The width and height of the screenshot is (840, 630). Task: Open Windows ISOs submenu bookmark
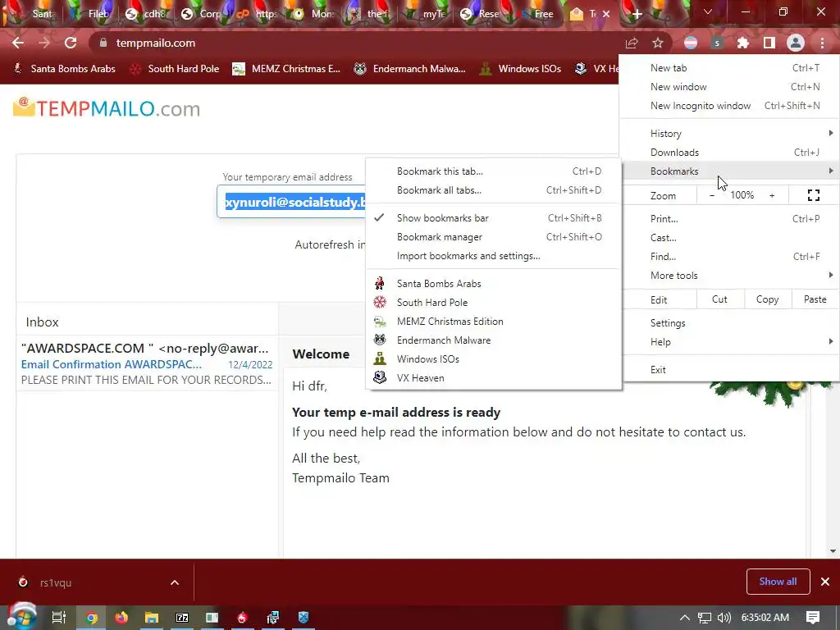click(x=493, y=359)
